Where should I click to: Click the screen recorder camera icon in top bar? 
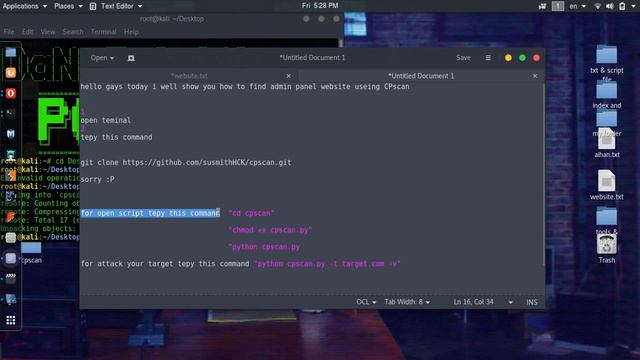pyautogui.click(x=542, y=6)
